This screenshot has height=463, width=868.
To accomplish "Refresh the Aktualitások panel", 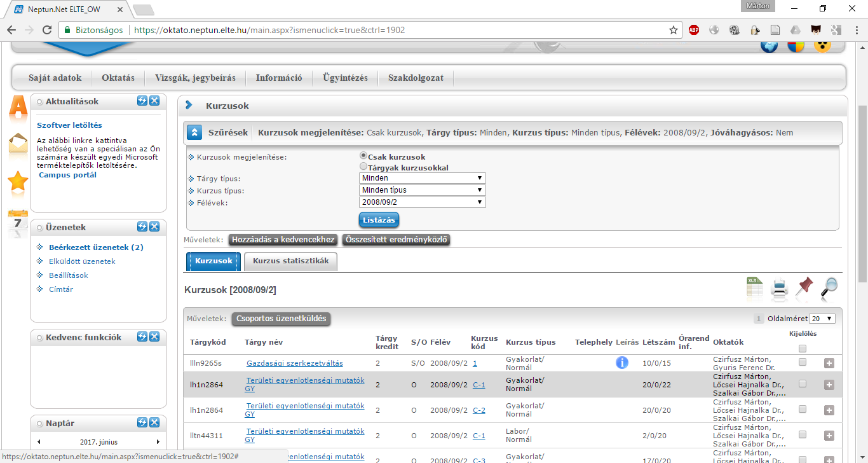I will pos(142,101).
